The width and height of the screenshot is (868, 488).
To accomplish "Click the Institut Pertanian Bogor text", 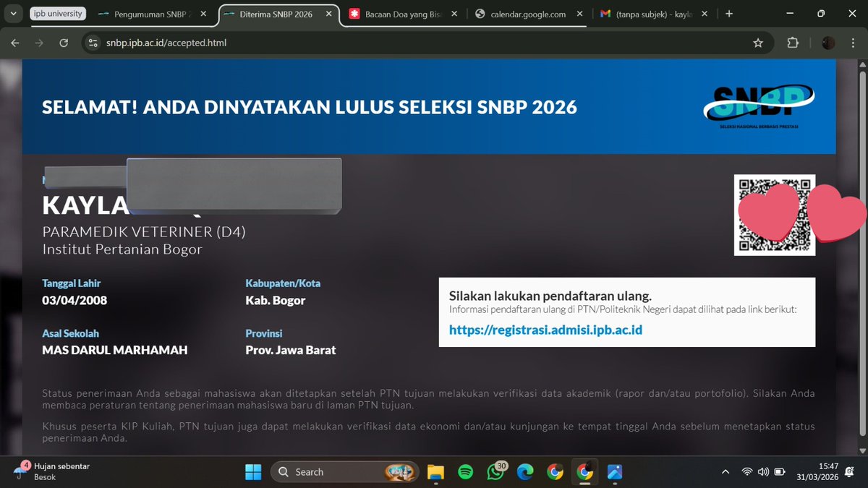I will (x=122, y=249).
